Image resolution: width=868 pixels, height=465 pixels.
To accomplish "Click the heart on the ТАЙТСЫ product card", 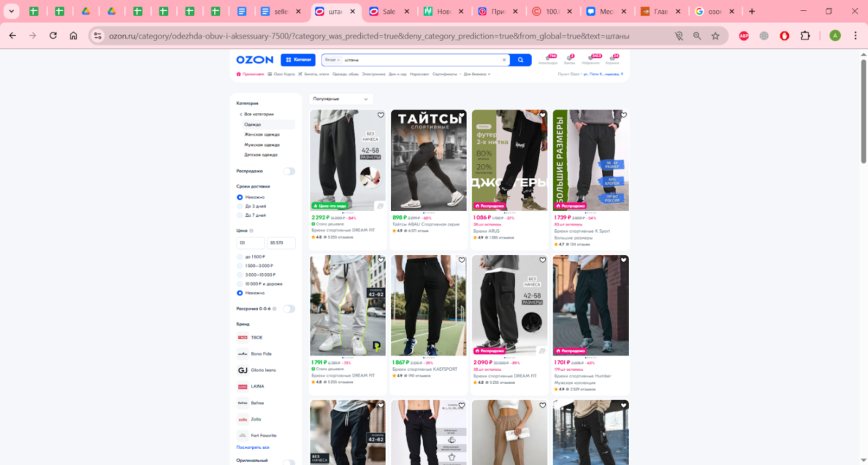I will [462, 115].
